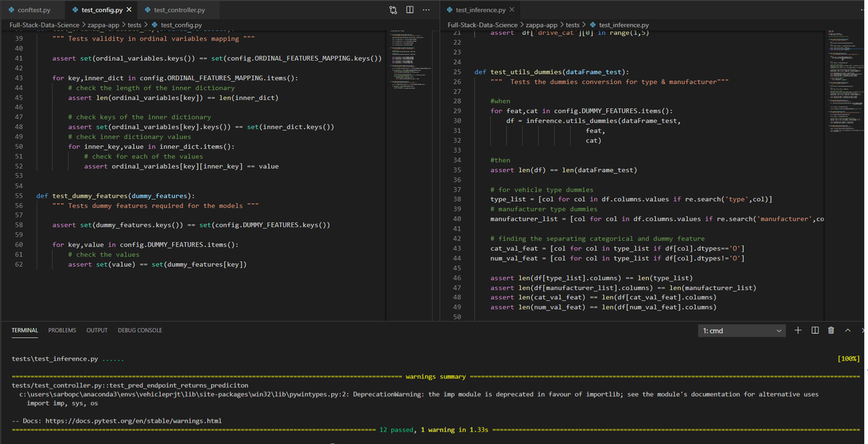
Task: Split the terminal panel
Action: [815, 330]
